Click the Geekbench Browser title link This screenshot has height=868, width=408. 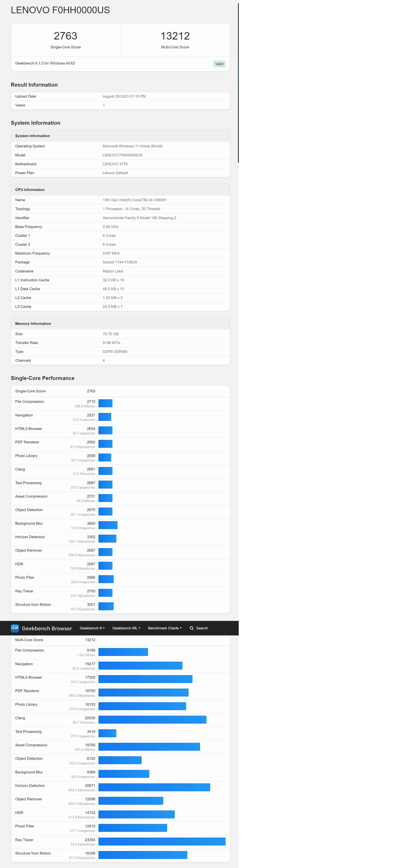click(x=47, y=629)
